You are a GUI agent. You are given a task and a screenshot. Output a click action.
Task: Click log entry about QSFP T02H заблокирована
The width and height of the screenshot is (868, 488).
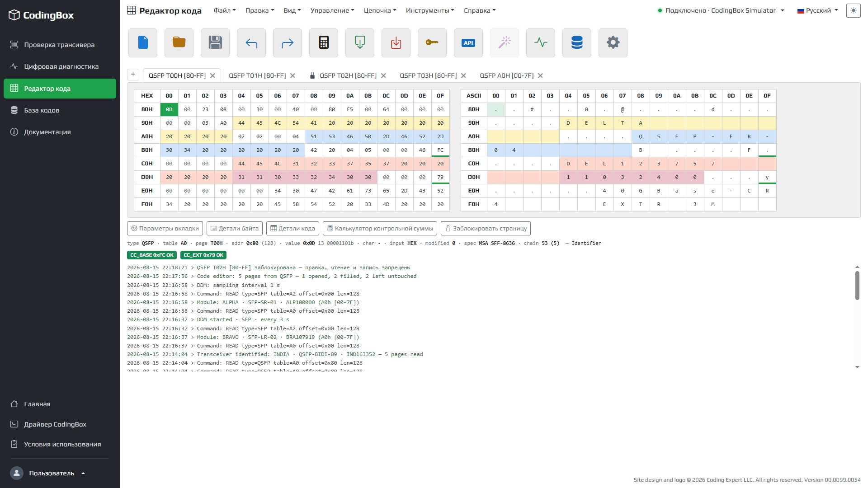pyautogui.click(x=269, y=267)
